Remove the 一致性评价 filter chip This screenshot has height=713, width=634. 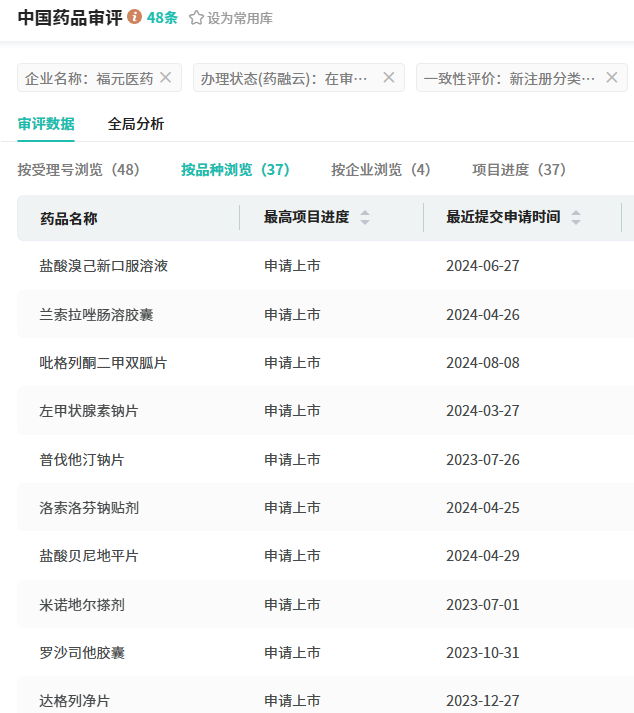pos(612,77)
